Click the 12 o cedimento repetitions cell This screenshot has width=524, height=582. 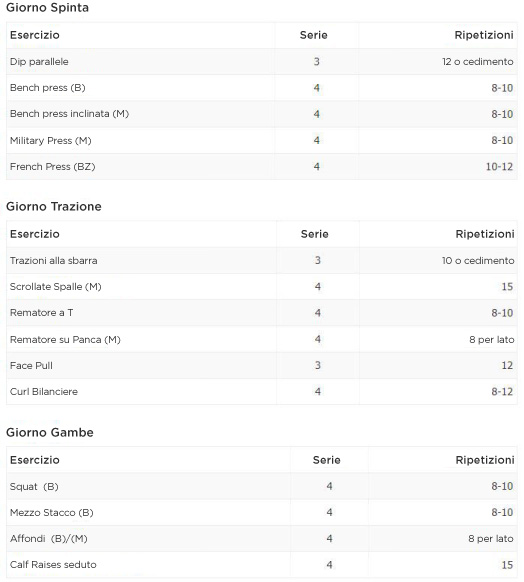pyautogui.click(x=478, y=62)
